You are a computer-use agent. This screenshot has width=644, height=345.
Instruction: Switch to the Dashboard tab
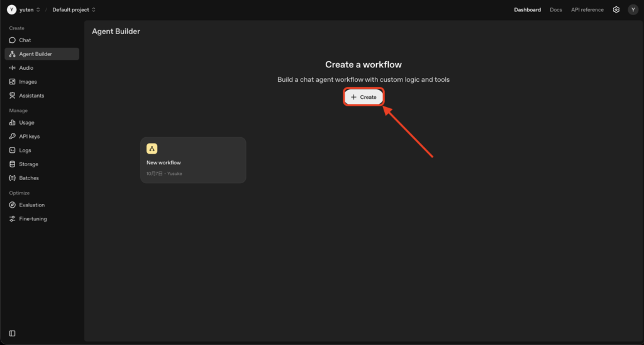click(x=527, y=10)
